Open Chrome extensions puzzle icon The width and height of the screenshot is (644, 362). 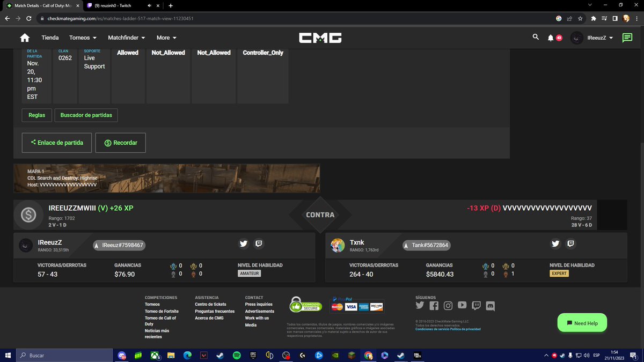click(594, 18)
